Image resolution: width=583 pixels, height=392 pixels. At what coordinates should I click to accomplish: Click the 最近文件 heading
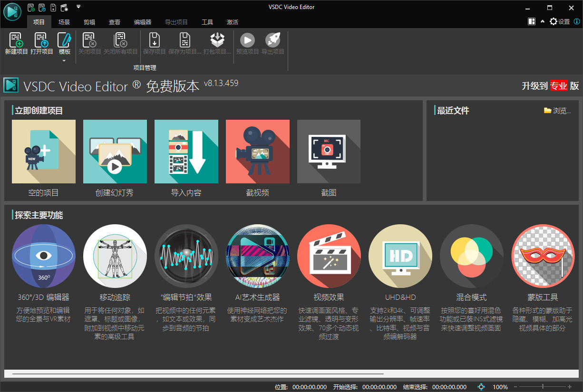[x=453, y=111]
